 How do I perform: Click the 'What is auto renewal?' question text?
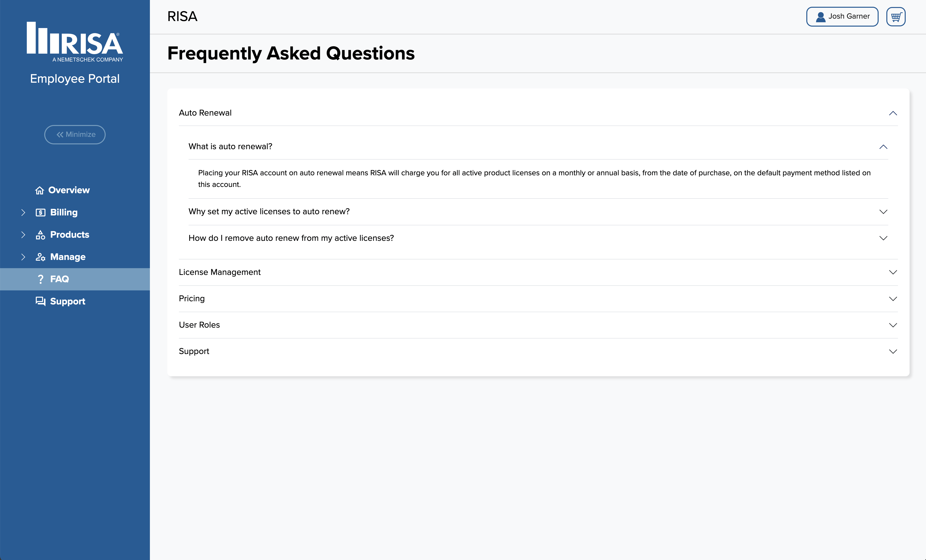pos(230,146)
